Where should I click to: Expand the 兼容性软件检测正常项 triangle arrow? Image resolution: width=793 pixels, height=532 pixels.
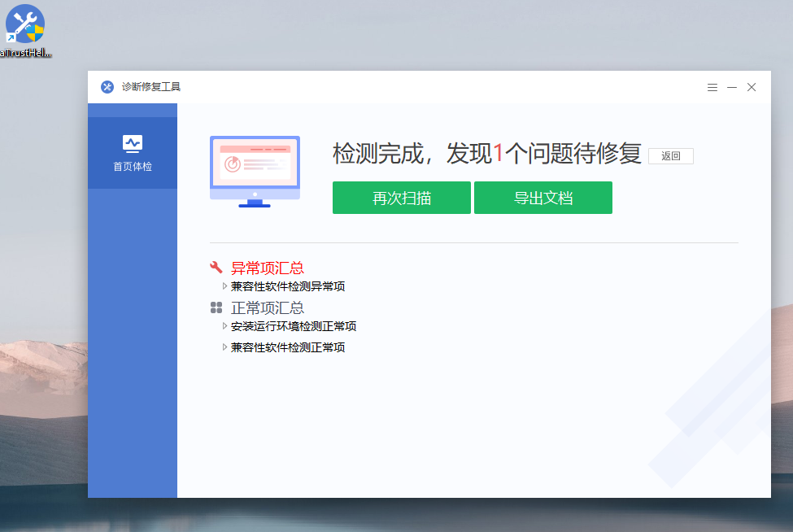[224, 347]
